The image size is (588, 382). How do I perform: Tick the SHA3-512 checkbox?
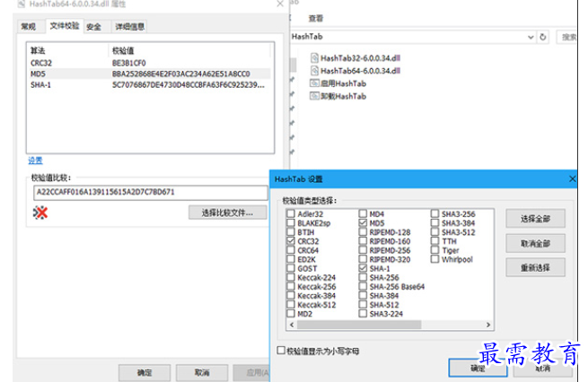[x=434, y=232]
